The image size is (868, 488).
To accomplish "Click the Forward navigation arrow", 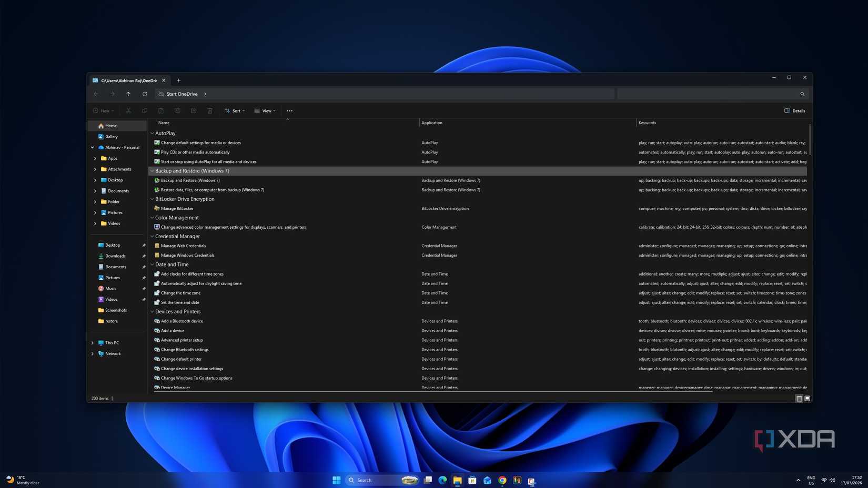I will (112, 94).
